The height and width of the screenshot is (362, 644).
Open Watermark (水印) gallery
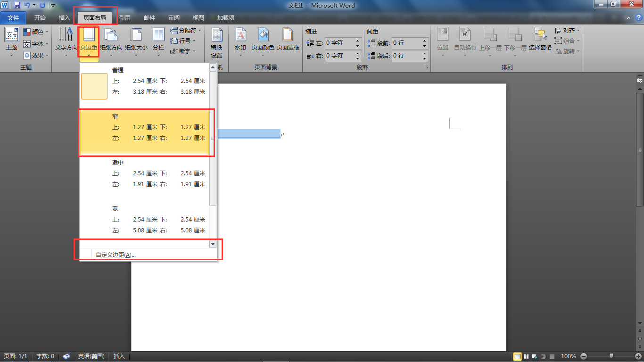tap(240, 42)
